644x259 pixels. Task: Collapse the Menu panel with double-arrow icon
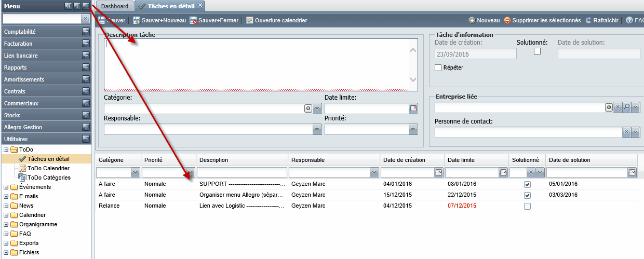pyautogui.click(x=68, y=6)
